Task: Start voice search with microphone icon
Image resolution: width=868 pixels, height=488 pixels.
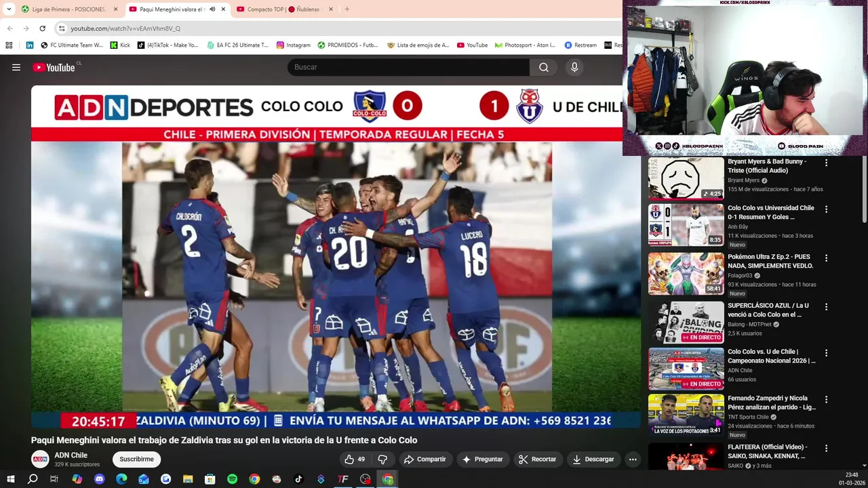Action: click(574, 67)
